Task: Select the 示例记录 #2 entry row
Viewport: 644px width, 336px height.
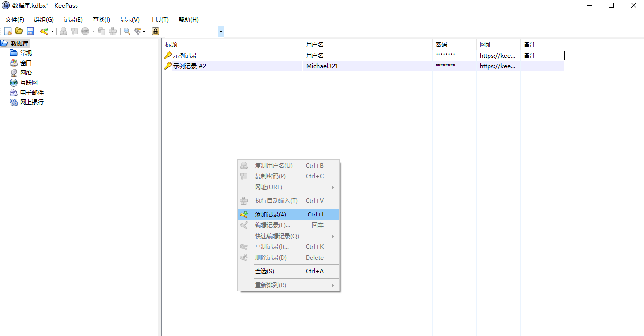Action: coord(363,66)
